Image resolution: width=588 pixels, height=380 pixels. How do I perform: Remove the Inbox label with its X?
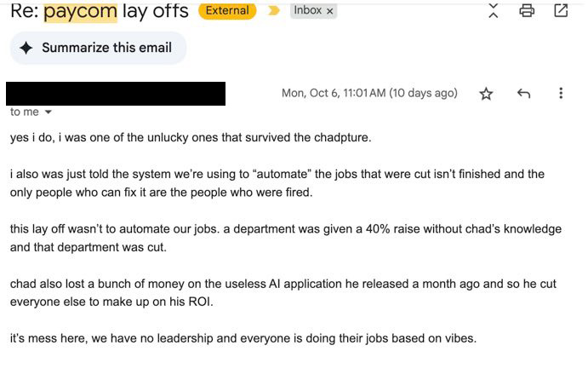(x=330, y=11)
